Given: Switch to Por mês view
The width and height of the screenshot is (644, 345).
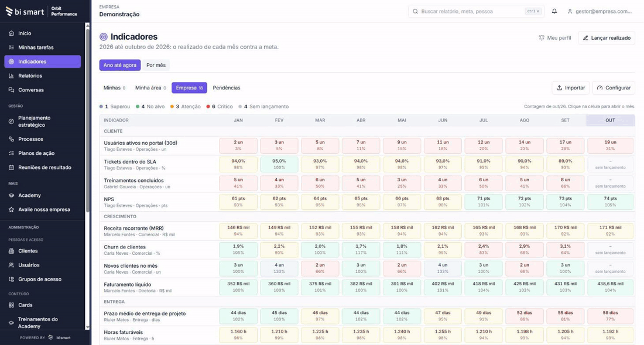Looking at the screenshot, I should click(x=156, y=65).
